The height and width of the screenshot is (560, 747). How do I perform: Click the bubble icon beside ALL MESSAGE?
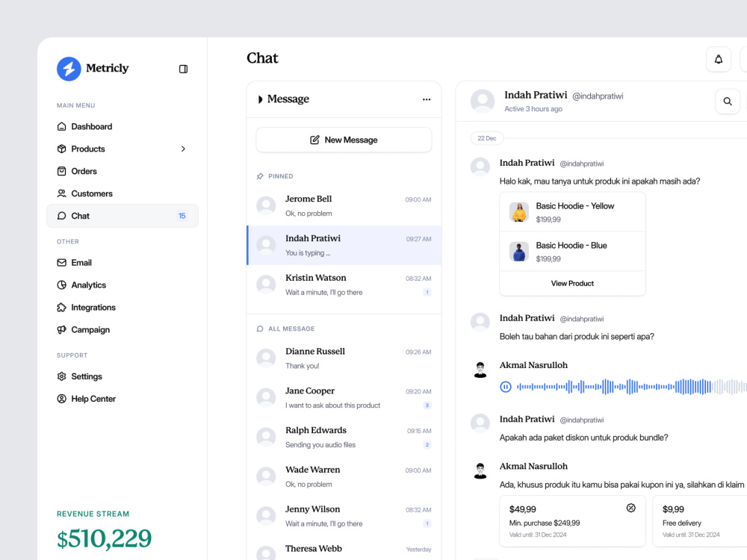coord(260,329)
